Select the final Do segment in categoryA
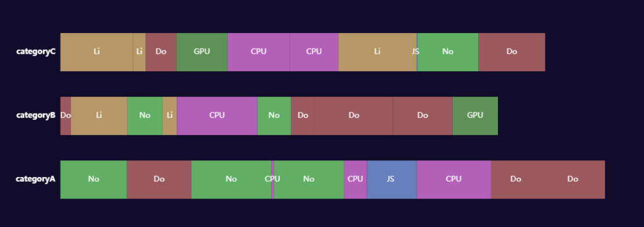Screen dimensions: 644x227 (573, 180)
